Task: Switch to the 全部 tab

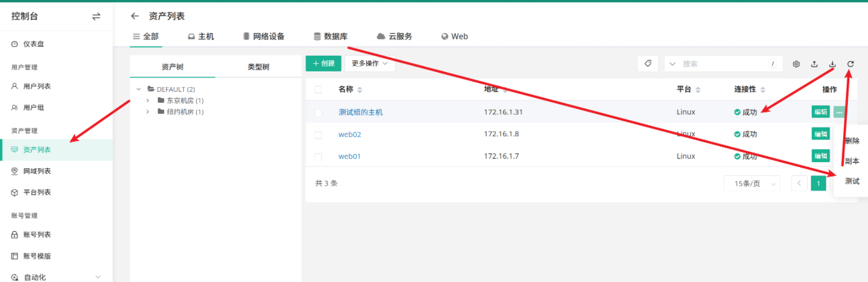Action: tap(145, 36)
